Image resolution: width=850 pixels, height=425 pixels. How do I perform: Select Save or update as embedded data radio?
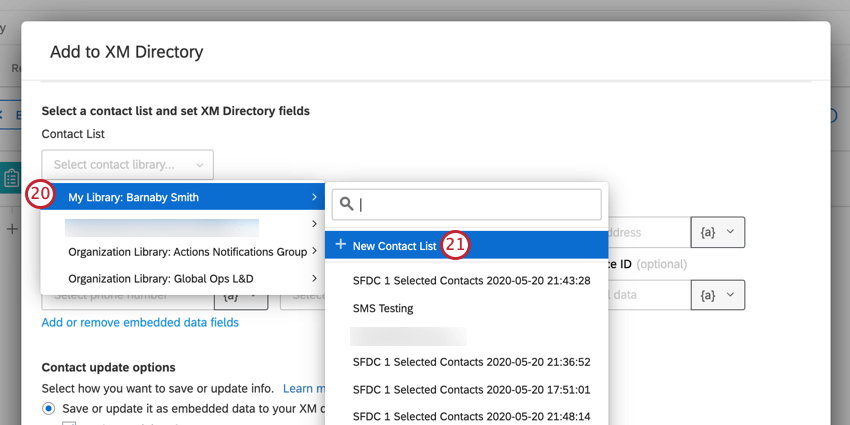49,408
